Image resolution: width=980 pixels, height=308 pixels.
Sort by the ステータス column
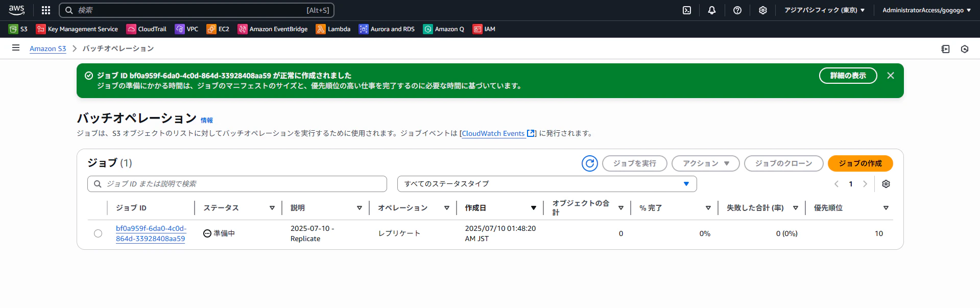click(x=272, y=208)
